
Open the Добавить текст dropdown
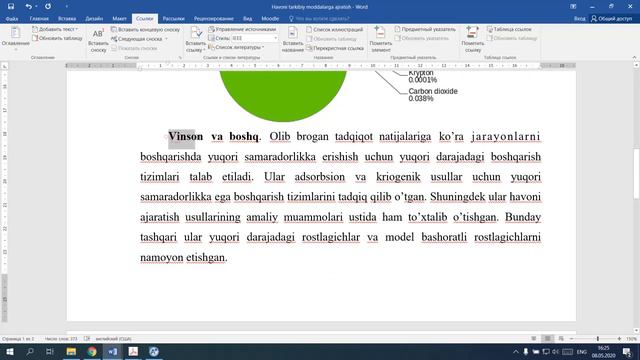(x=55, y=29)
